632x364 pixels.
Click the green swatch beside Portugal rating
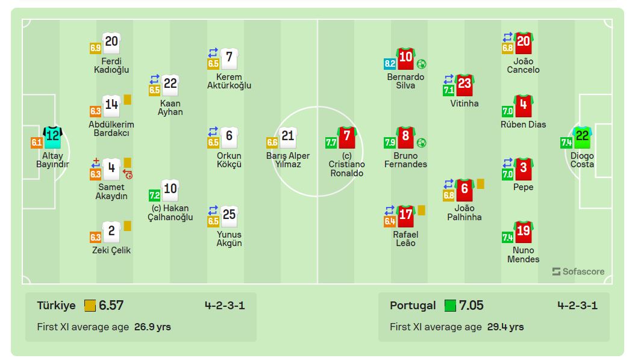pos(451,306)
